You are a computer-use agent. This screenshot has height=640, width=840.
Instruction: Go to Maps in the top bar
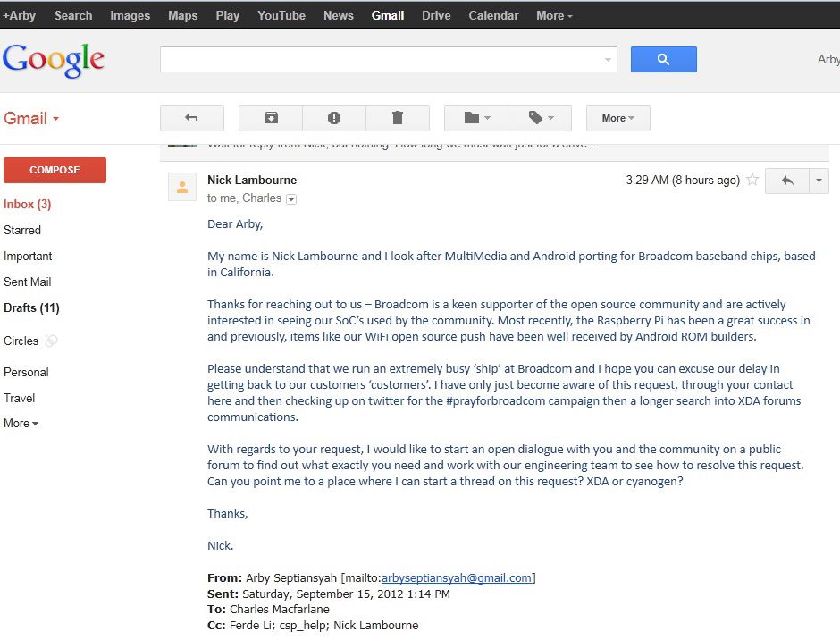182,15
